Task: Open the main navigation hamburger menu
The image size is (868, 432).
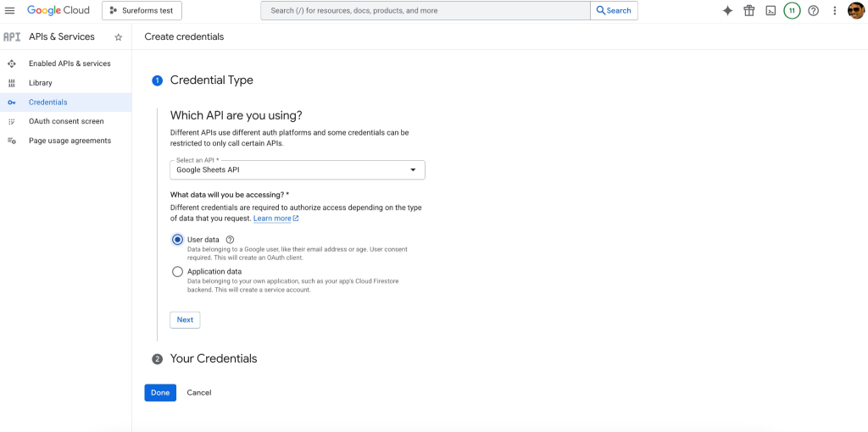Action: [x=10, y=10]
